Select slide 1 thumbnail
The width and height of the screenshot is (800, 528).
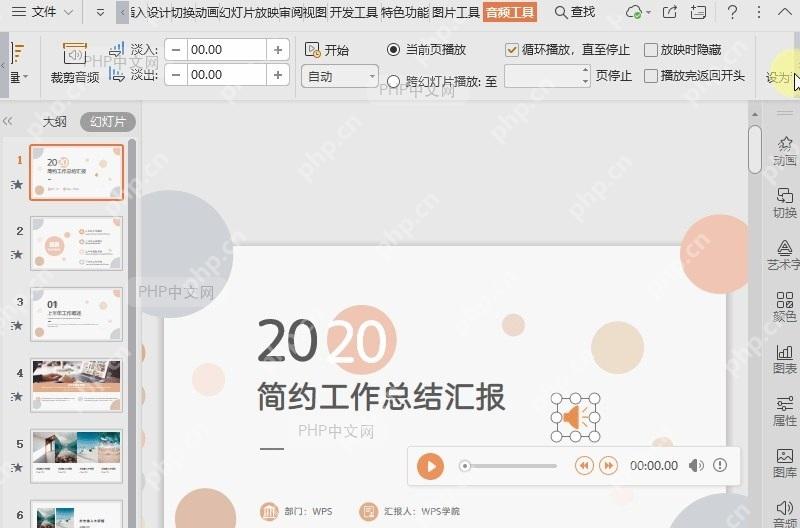tap(77, 172)
